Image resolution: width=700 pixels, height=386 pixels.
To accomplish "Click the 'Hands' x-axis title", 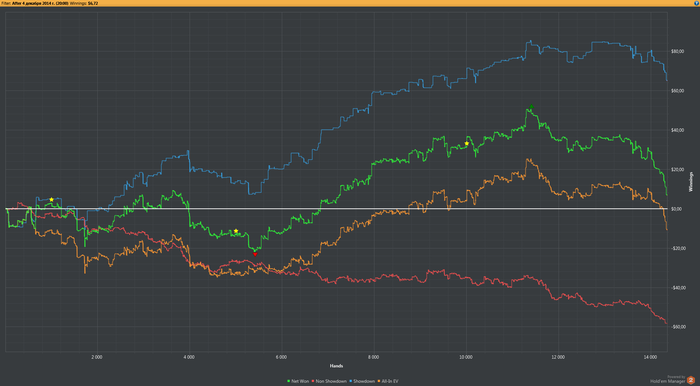I will pos(336,366).
